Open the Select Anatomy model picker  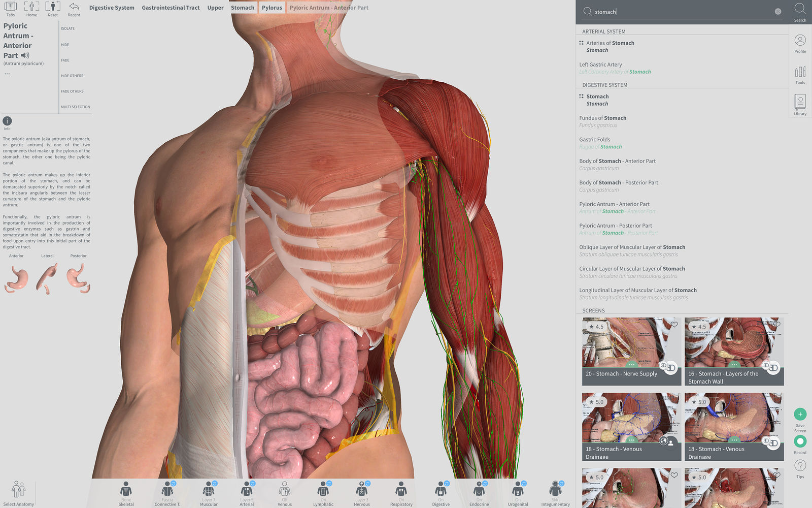pyautogui.click(x=18, y=491)
